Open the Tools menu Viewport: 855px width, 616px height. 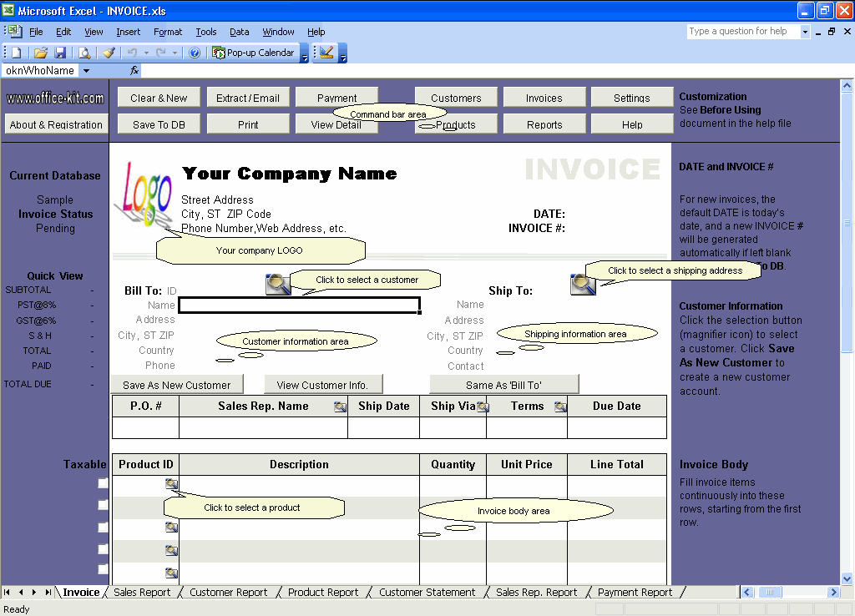tap(205, 32)
